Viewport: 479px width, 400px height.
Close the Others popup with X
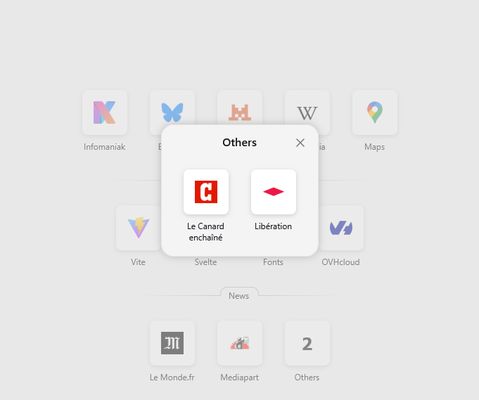(300, 143)
